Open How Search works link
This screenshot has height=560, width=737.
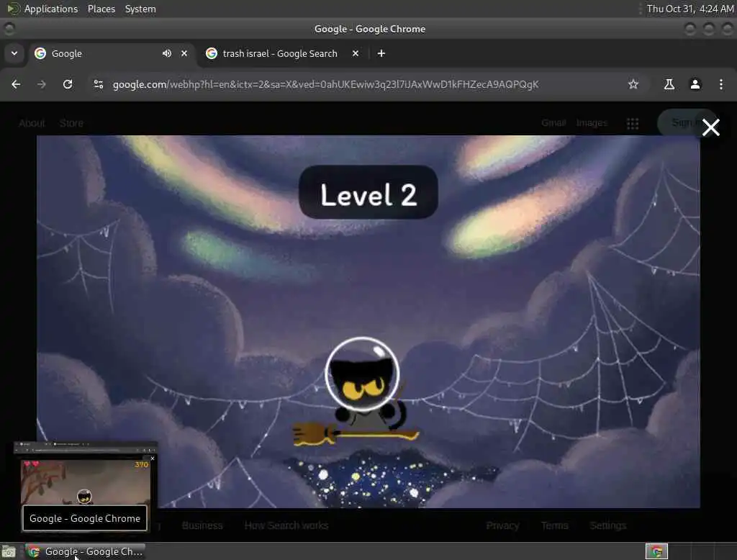(286, 525)
